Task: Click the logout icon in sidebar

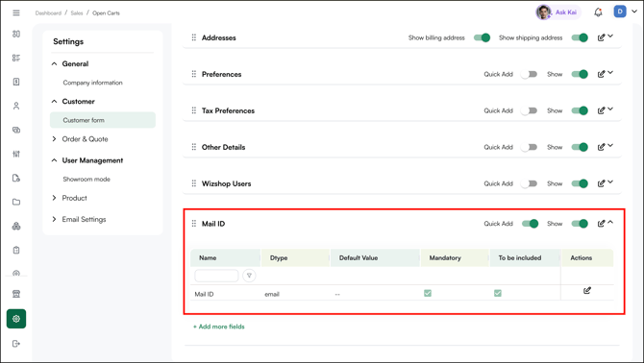Action: click(x=16, y=343)
